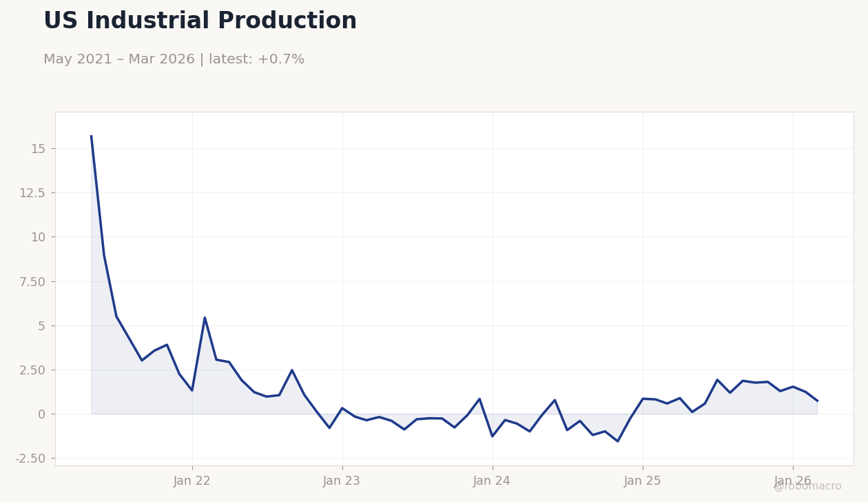Click the chart title 'US Industrial Production'

point(200,21)
